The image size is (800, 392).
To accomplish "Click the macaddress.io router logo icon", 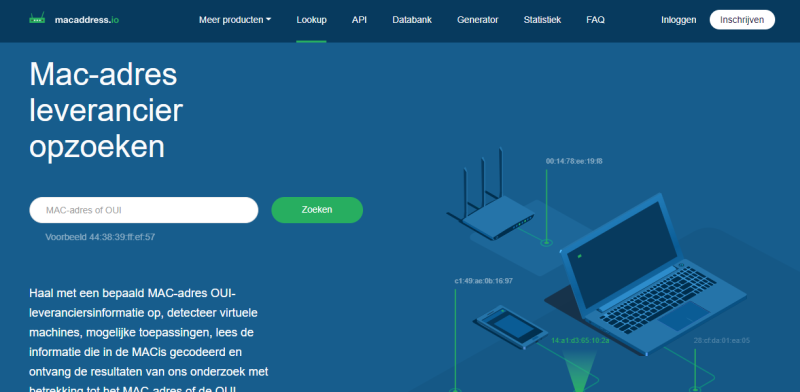I will (x=37, y=19).
